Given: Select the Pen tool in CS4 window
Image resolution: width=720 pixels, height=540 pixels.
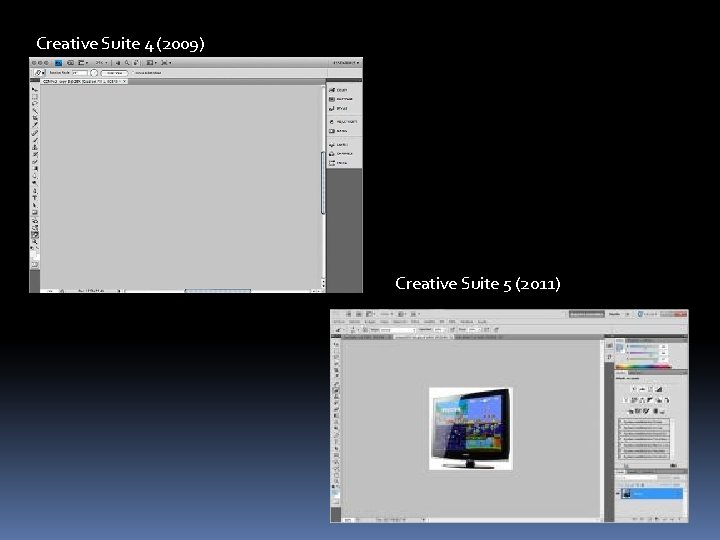Looking at the screenshot, I should tap(34, 191).
